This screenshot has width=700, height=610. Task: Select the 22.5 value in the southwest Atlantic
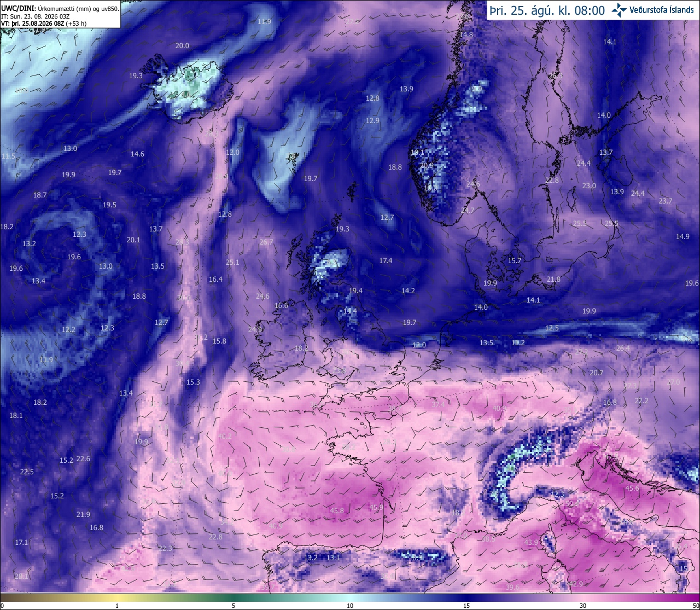tap(27, 472)
